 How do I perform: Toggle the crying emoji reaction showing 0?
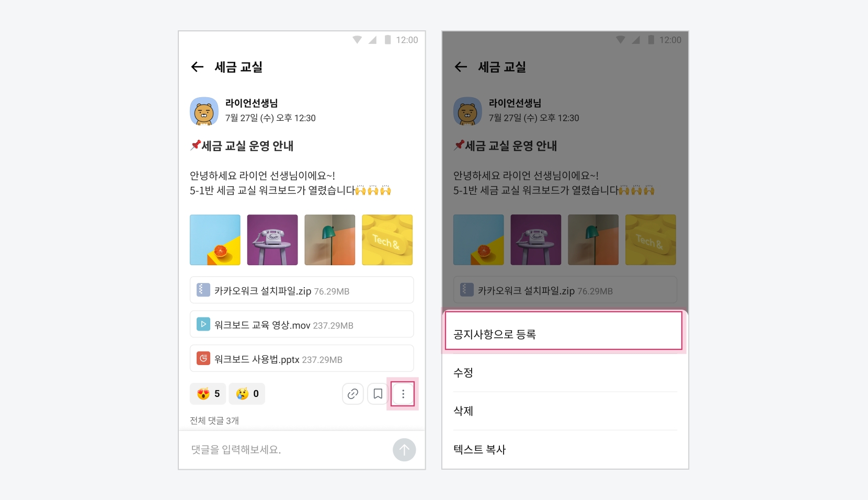(247, 394)
